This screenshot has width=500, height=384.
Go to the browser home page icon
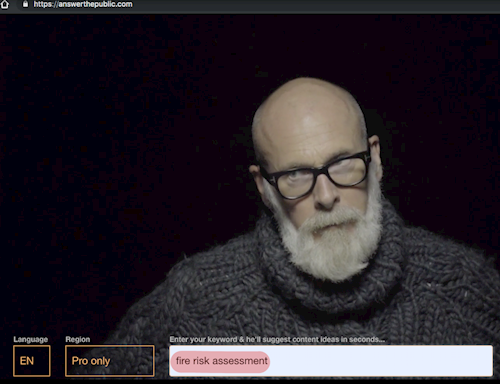[4, 4]
